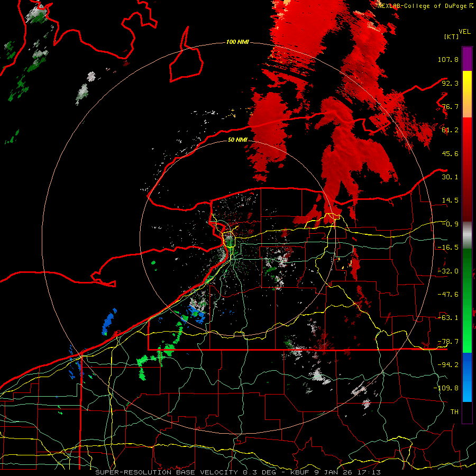Image resolution: width=476 pixels, height=476 pixels.
Task: Click the Super-Resolution Base Velocity KBUF caption
Action: tap(238, 472)
